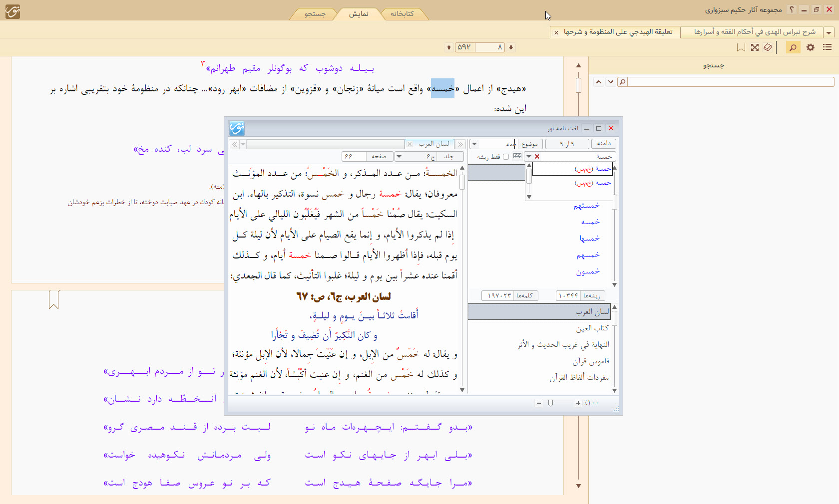Maximize the لغت نامه نور window

pyautogui.click(x=599, y=128)
